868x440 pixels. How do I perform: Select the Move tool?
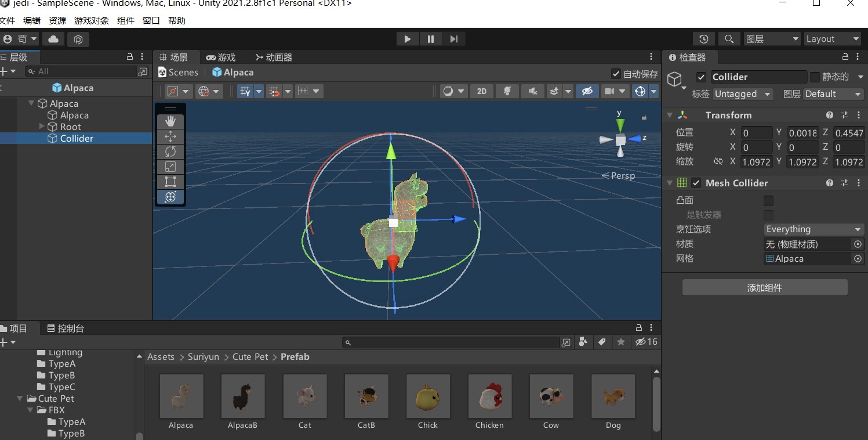click(x=170, y=136)
